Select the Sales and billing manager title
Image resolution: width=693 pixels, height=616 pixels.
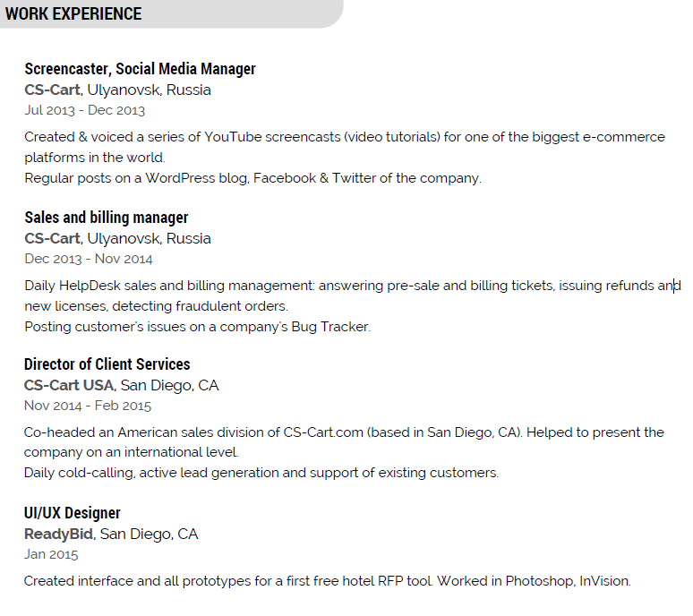pos(106,218)
